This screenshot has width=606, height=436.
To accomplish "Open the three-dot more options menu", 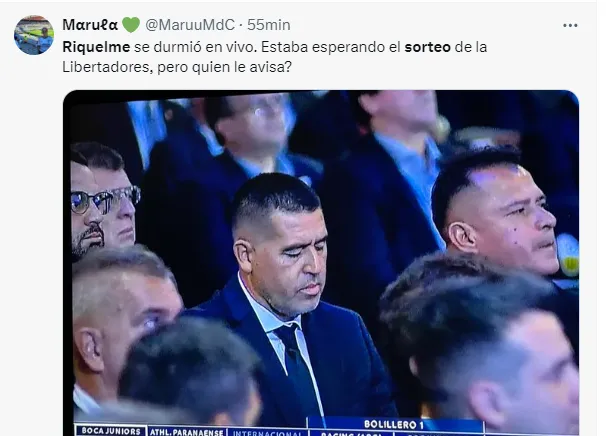I will tap(570, 26).
